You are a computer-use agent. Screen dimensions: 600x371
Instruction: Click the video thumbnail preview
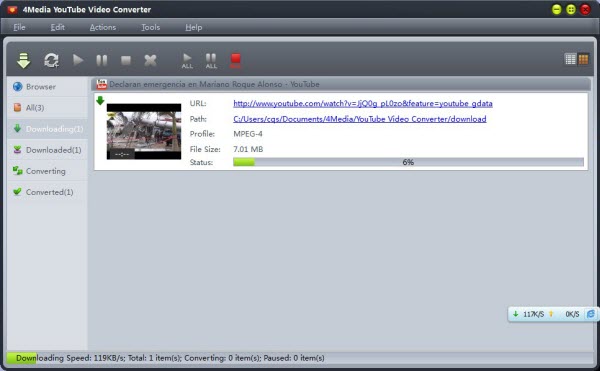click(x=144, y=131)
